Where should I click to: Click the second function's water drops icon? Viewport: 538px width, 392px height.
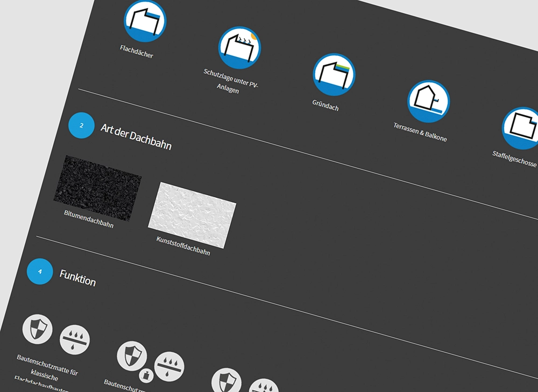tap(169, 367)
